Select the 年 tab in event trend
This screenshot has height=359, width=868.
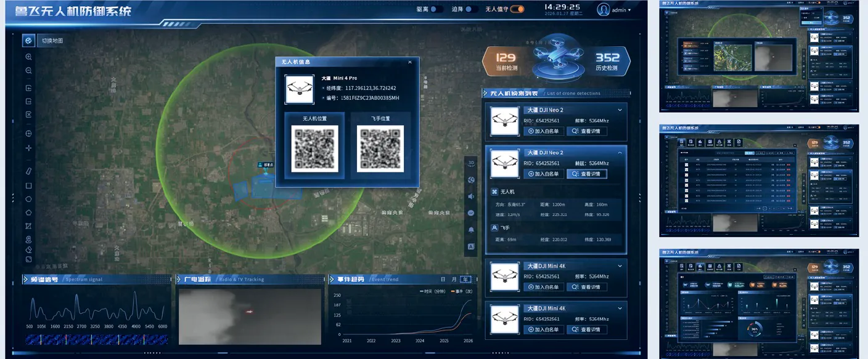click(467, 279)
